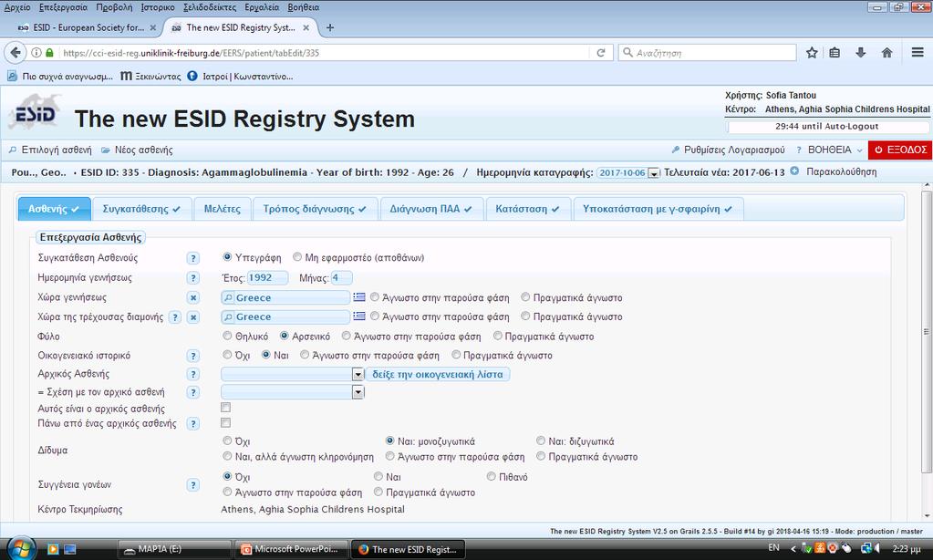This screenshot has width=933, height=560.
Task: Select Πιθανό for Συγγένεια γονέων
Action: [x=491, y=476]
